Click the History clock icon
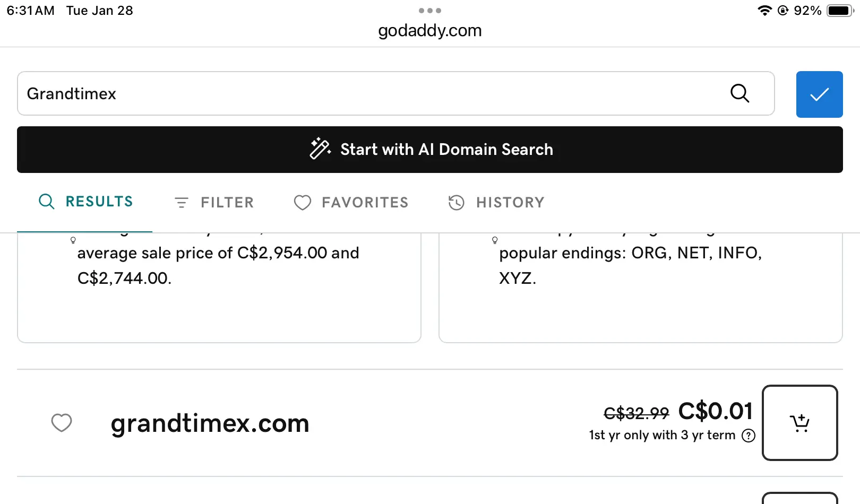Screen dimensions: 860x504 click(457, 203)
